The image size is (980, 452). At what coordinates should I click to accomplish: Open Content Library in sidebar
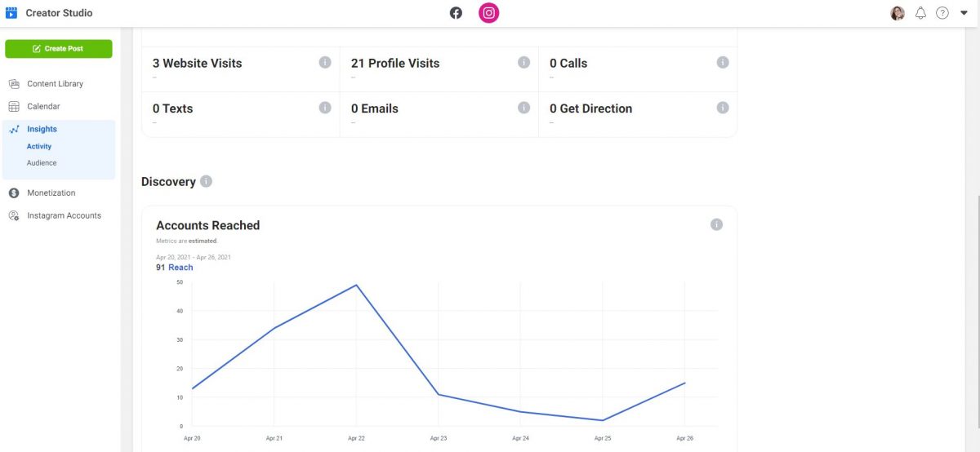coord(55,84)
